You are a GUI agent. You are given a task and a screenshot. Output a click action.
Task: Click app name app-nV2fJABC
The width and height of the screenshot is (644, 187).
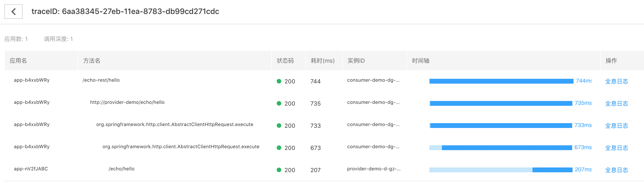pos(31,169)
